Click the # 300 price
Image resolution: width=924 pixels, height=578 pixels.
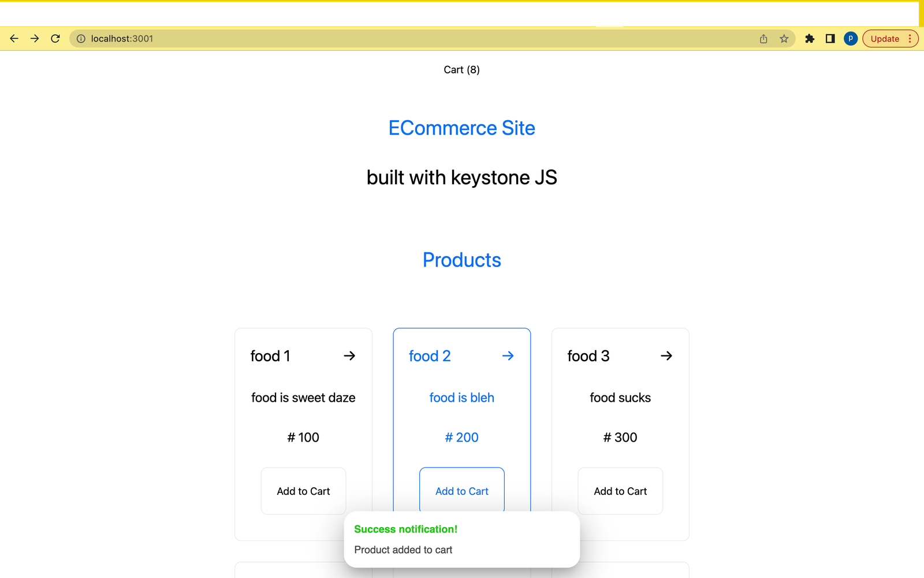coord(620,438)
